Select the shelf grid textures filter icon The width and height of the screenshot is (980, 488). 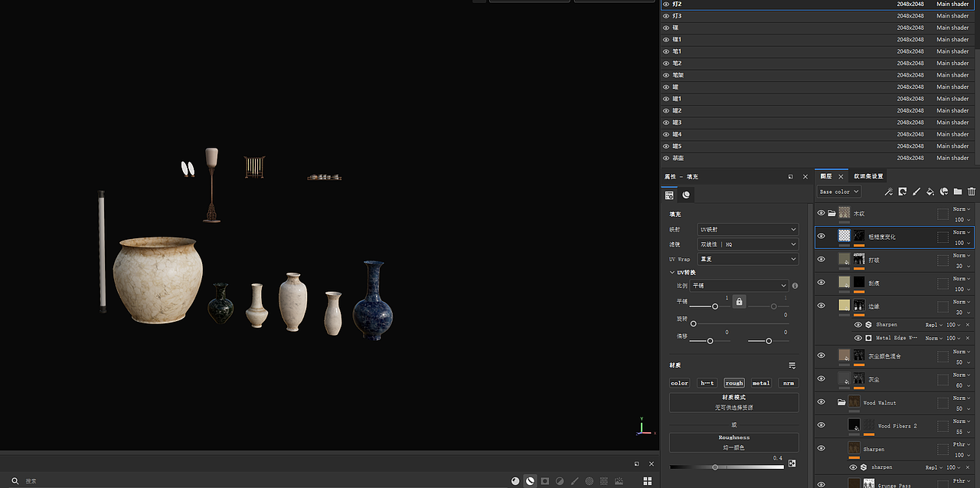click(x=604, y=481)
